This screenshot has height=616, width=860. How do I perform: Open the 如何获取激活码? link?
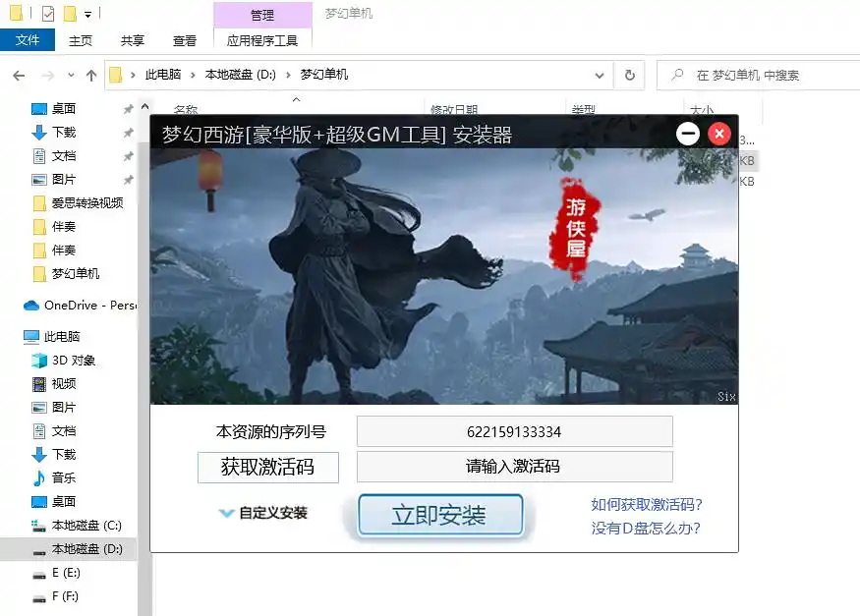click(646, 505)
